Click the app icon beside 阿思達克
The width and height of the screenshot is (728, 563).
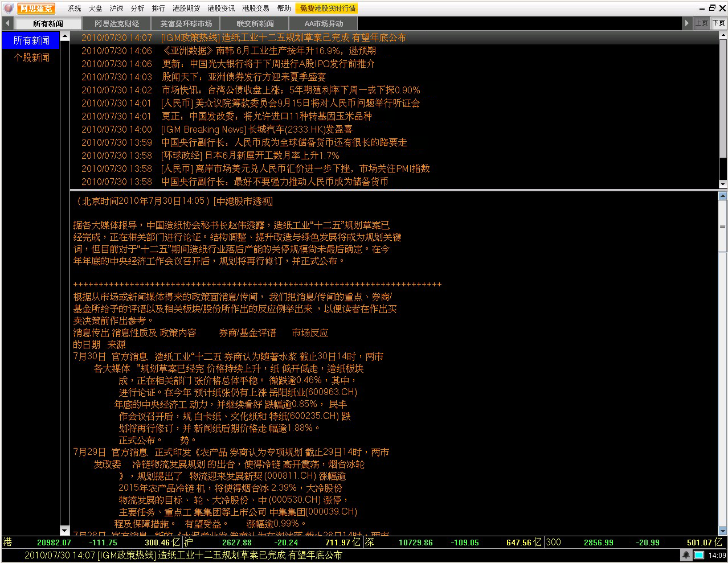[9, 8]
